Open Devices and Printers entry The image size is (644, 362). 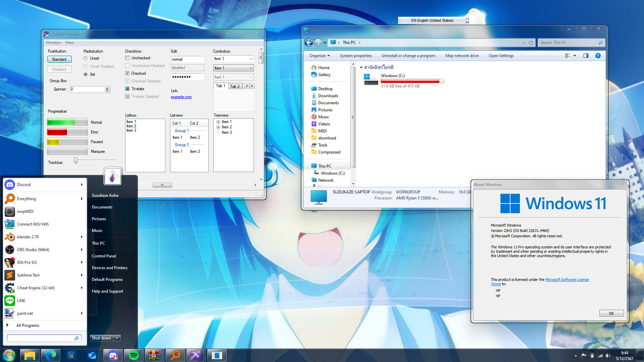coord(110,268)
